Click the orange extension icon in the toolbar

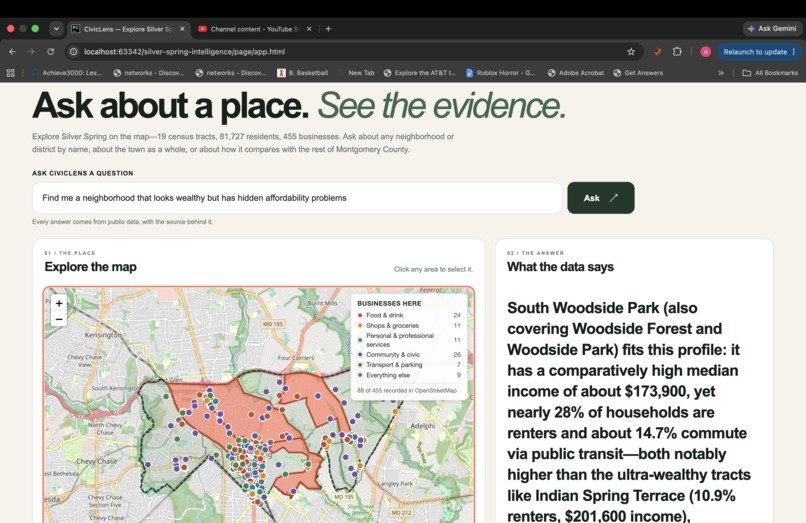pyautogui.click(x=657, y=51)
